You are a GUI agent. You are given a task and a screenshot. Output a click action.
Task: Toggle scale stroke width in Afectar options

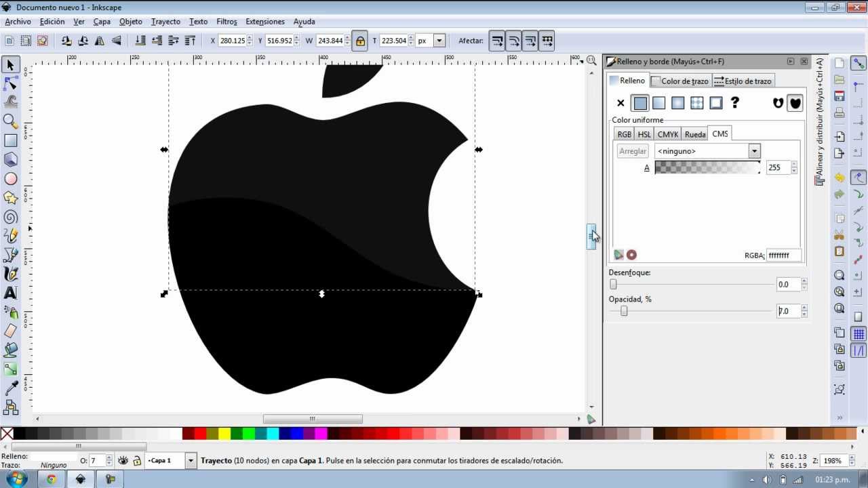497,41
